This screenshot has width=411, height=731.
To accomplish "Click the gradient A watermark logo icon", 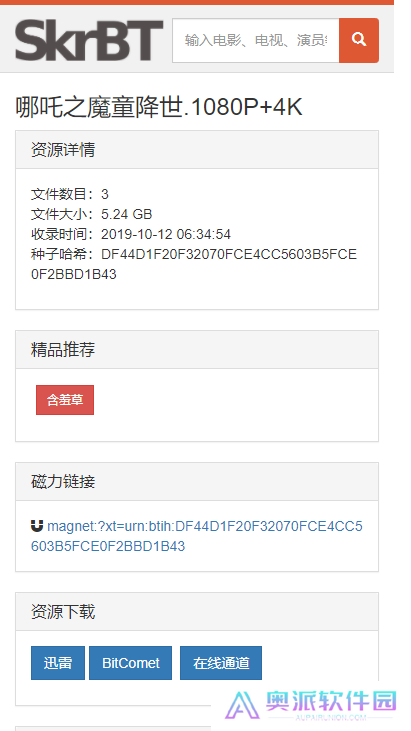I will [242, 705].
